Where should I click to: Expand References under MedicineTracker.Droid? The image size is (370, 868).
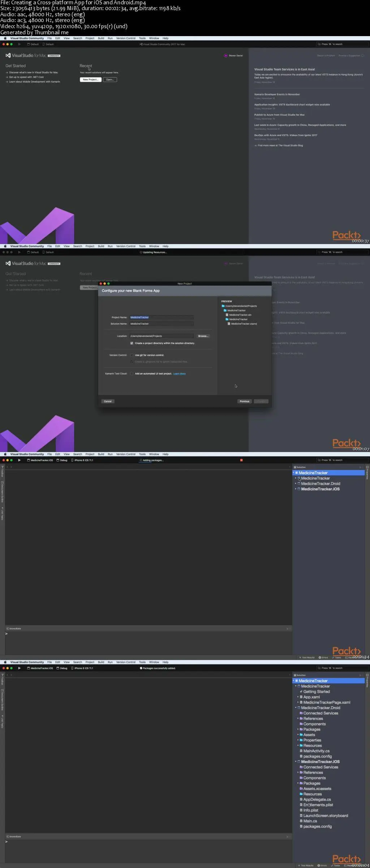coord(298,719)
